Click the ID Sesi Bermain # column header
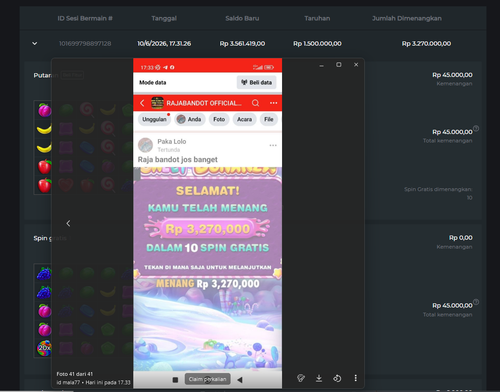 coord(85,18)
